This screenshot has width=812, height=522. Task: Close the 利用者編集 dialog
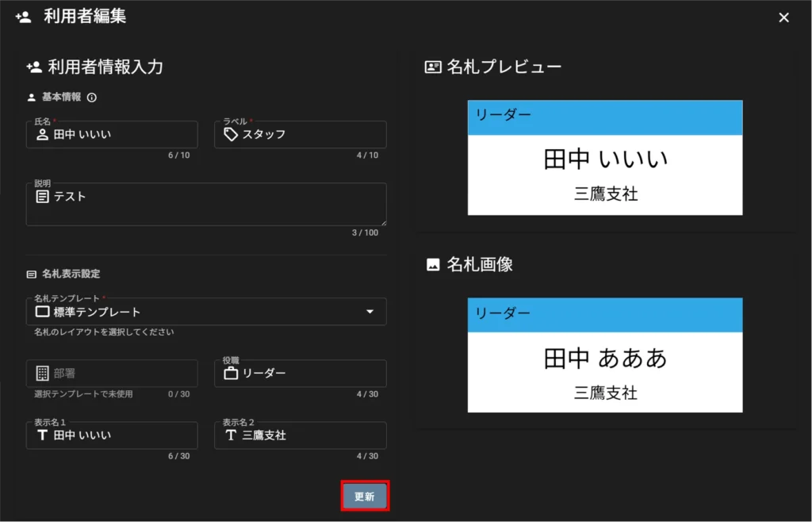click(783, 17)
